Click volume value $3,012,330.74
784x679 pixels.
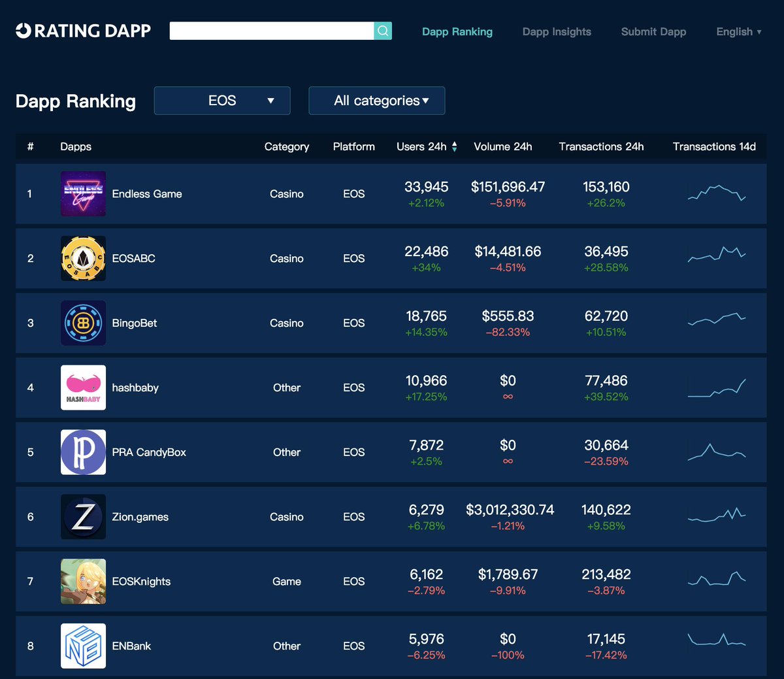tap(510, 510)
